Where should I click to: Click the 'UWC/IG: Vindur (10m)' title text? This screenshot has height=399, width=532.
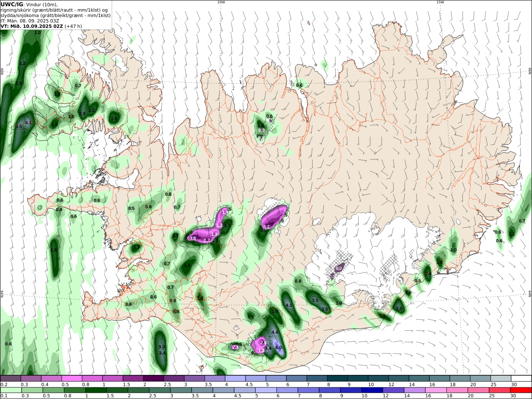(x=29, y=4)
